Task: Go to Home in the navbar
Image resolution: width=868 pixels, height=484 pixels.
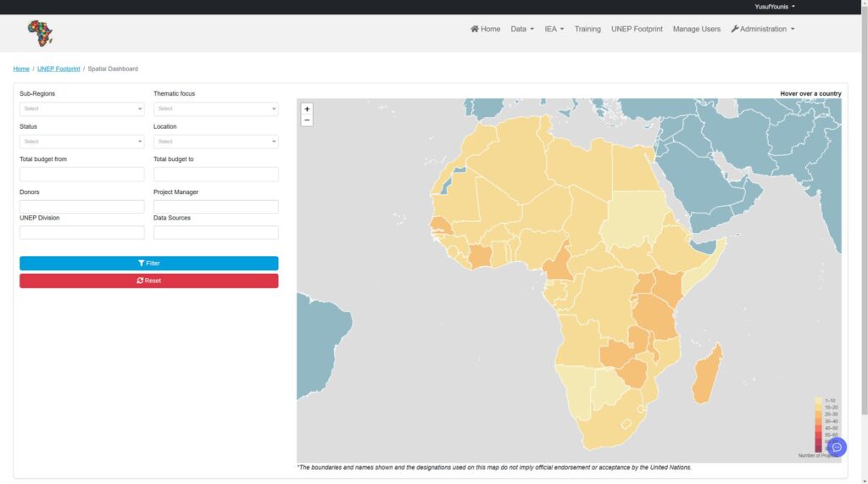Action: tap(486, 29)
